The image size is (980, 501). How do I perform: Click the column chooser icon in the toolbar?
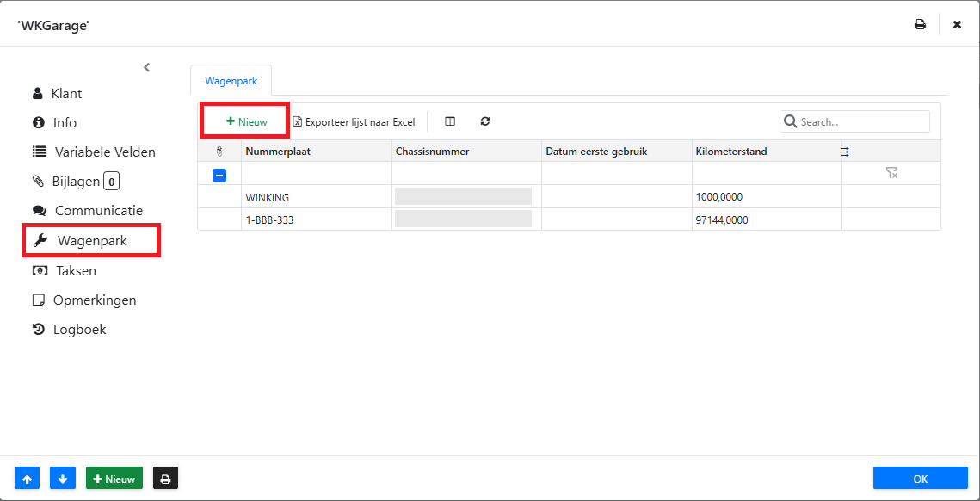tap(450, 121)
